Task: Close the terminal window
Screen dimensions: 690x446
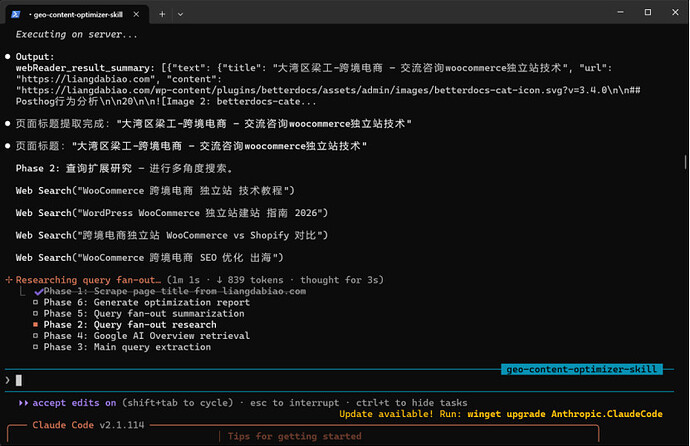Action: click(675, 12)
